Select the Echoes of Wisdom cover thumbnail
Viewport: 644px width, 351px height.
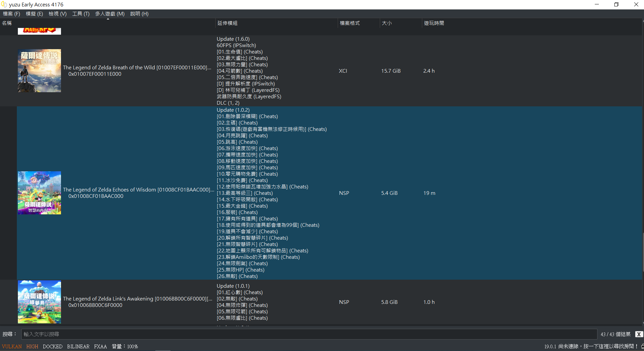[x=39, y=193]
